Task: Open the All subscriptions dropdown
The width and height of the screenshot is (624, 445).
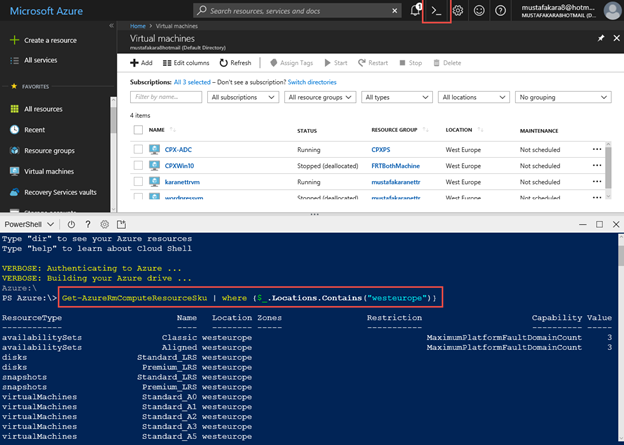Action: [x=243, y=97]
